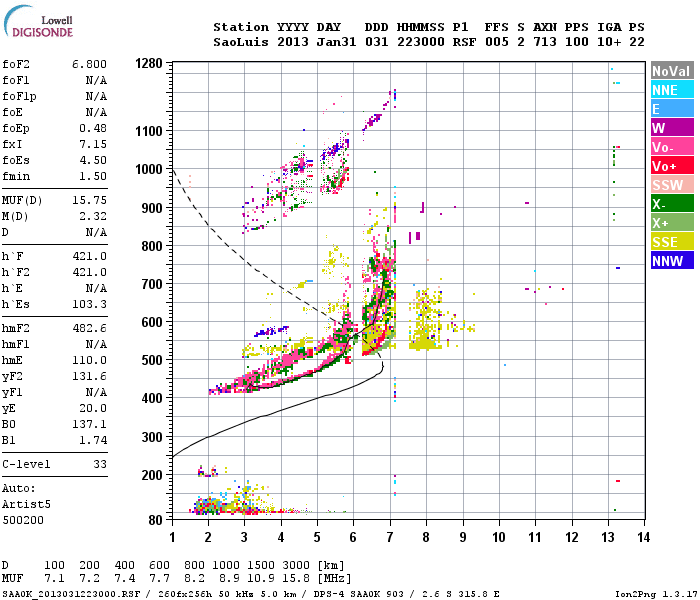
Task: Select the Vo- pink legend swatch
Action: point(672,147)
